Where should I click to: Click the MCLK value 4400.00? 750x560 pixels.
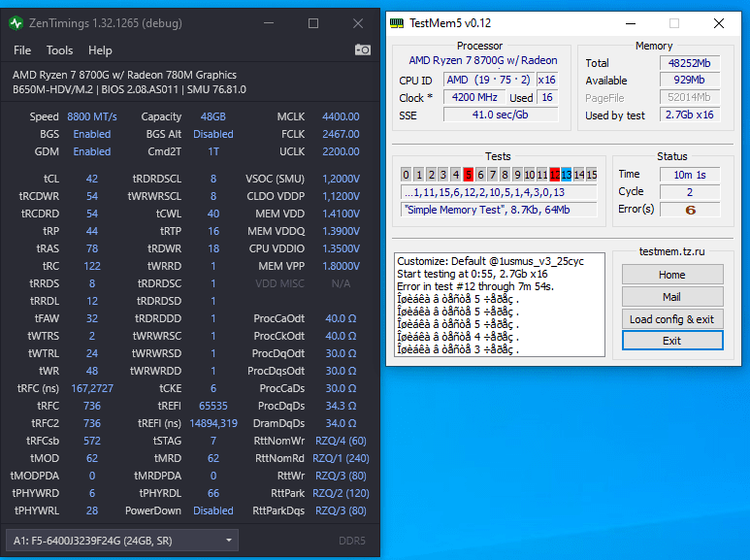(341, 116)
